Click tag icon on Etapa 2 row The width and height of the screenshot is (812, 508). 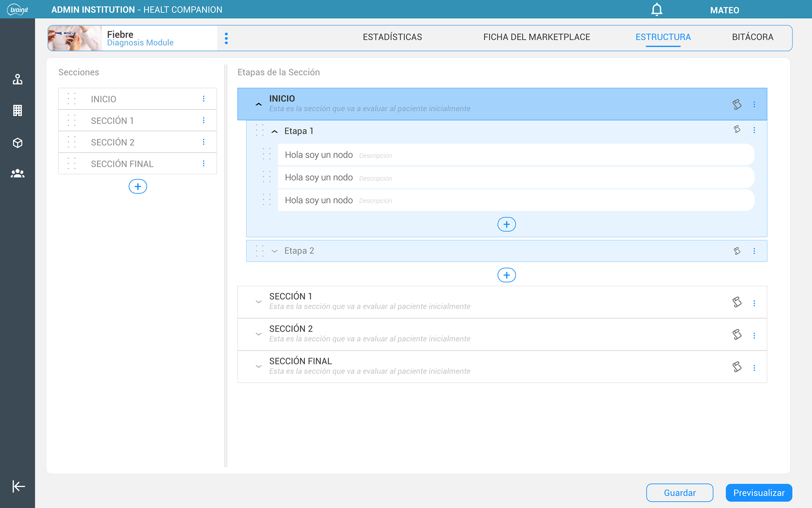tap(737, 251)
